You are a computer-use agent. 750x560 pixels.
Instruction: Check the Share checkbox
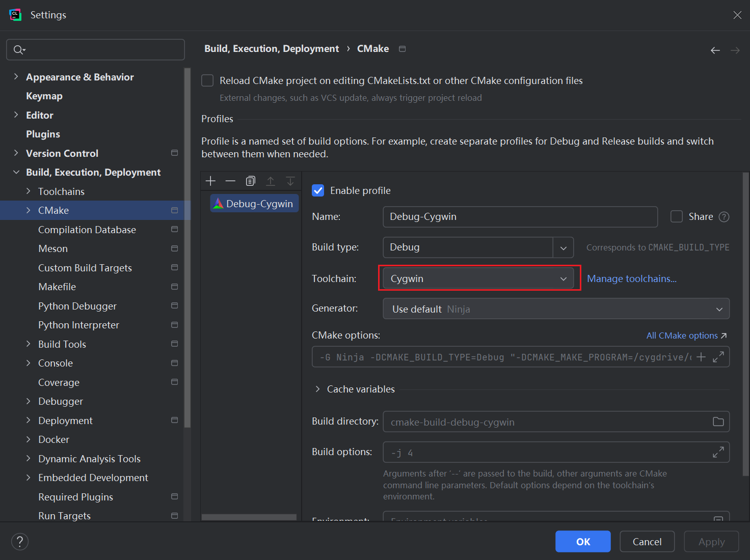pos(677,217)
